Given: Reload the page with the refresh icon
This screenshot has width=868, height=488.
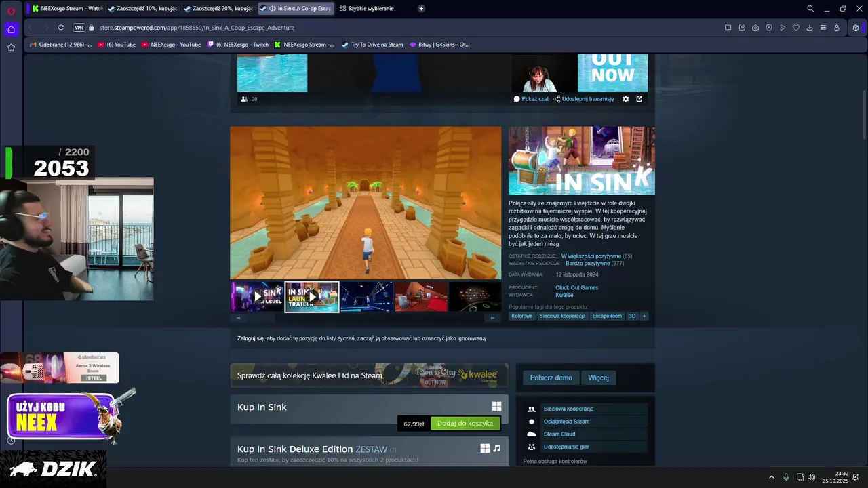Looking at the screenshot, I should [x=61, y=28].
